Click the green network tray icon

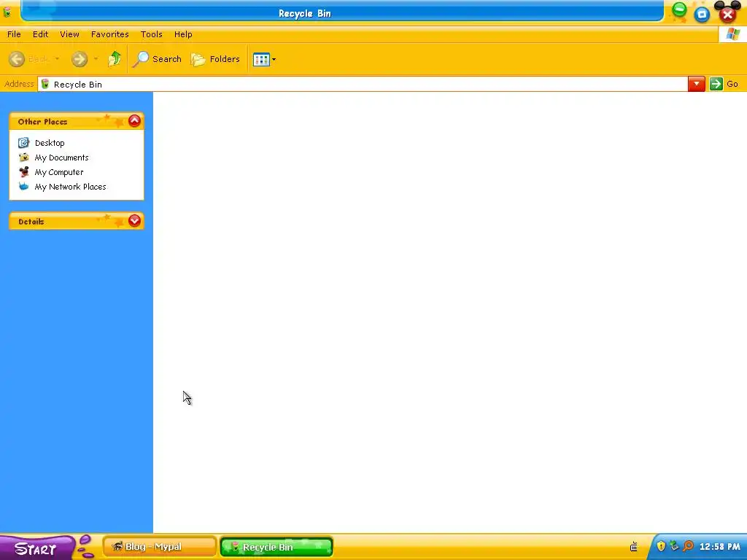(674, 546)
